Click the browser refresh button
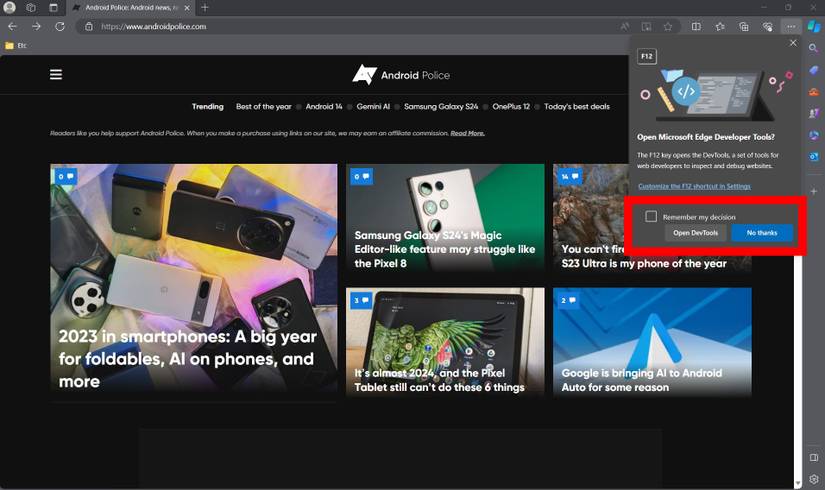This screenshot has width=825, height=490. pyautogui.click(x=60, y=26)
